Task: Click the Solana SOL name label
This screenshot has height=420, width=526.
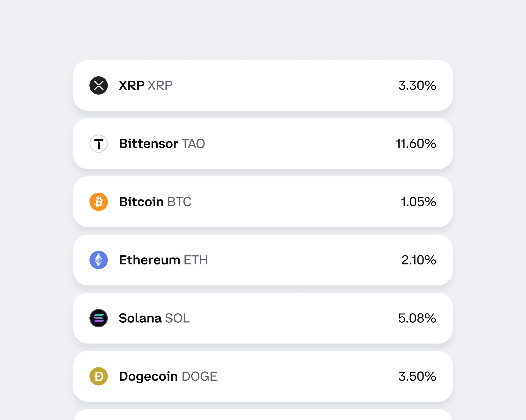Action: [154, 318]
